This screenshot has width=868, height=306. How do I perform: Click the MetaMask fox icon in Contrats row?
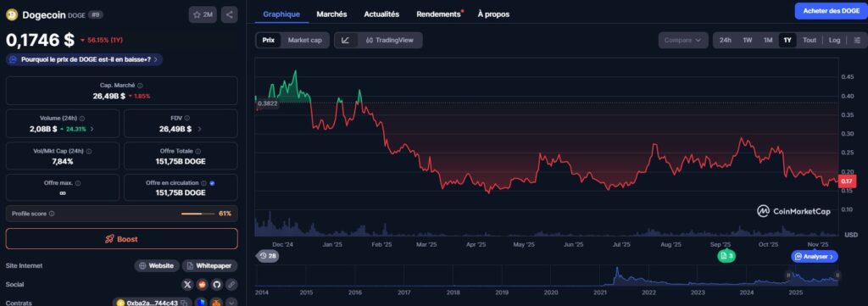(x=216, y=303)
